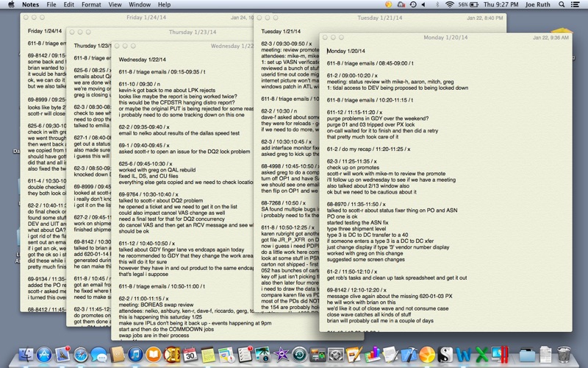
Task: Click the Monday 1/20/14 window title bar
Action: point(445,38)
